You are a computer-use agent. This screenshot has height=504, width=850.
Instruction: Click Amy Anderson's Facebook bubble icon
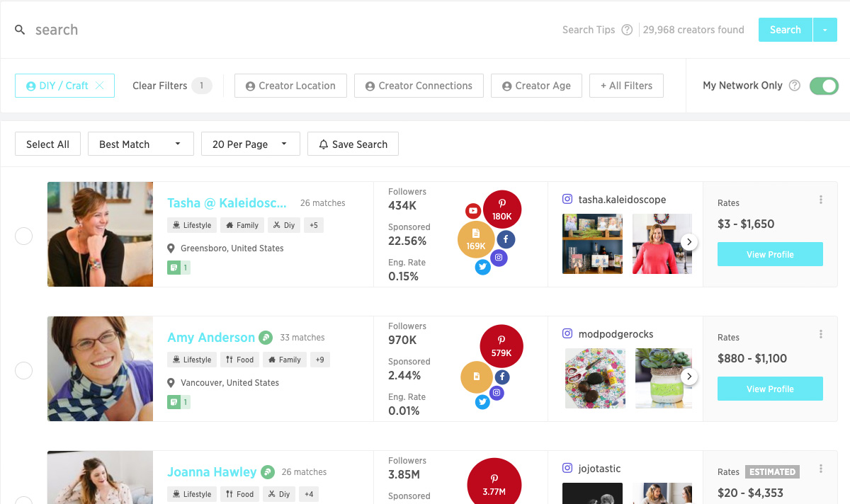pyautogui.click(x=502, y=377)
